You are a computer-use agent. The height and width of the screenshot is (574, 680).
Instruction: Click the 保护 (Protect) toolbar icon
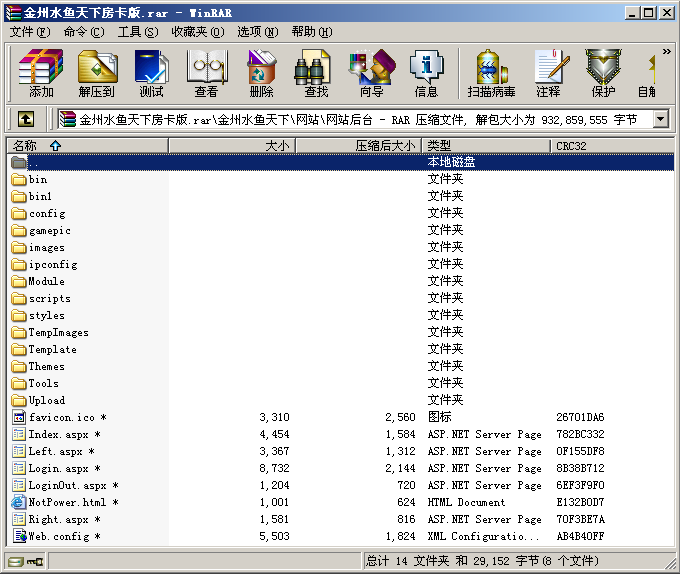point(603,73)
